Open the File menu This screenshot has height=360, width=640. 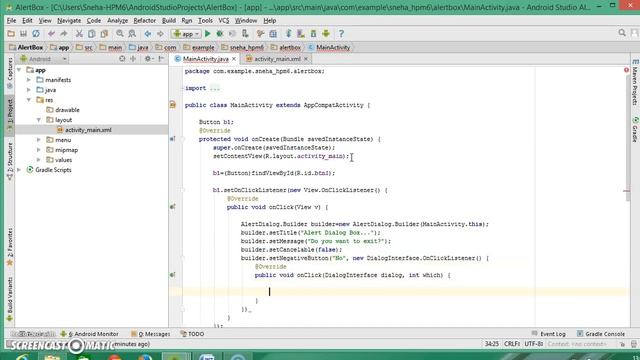click(11, 20)
